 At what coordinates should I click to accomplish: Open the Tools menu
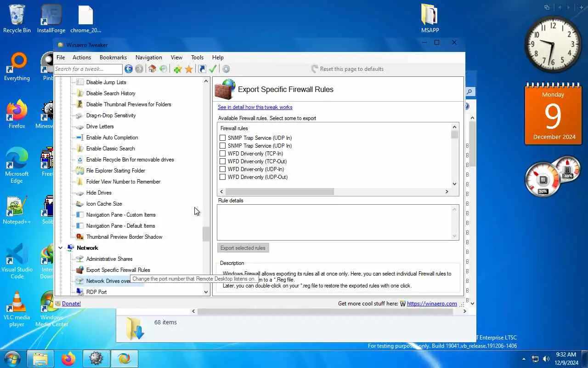[198, 57]
